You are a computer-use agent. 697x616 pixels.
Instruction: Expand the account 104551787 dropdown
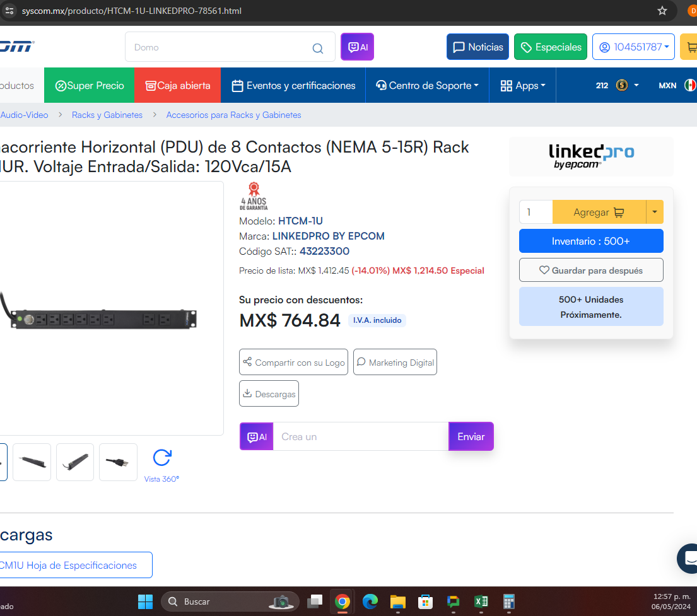click(x=633, y=47)
